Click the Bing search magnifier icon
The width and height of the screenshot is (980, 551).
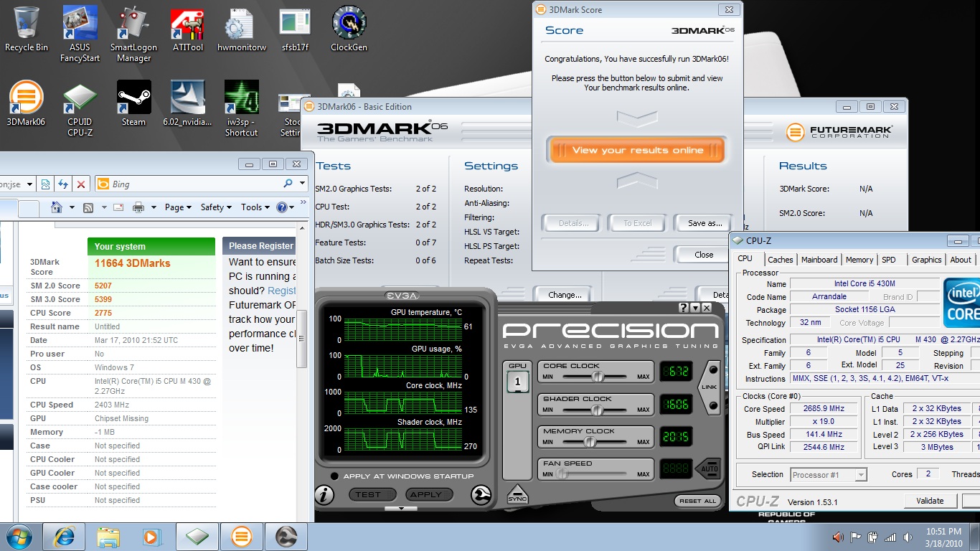click(x=288, y=184)
